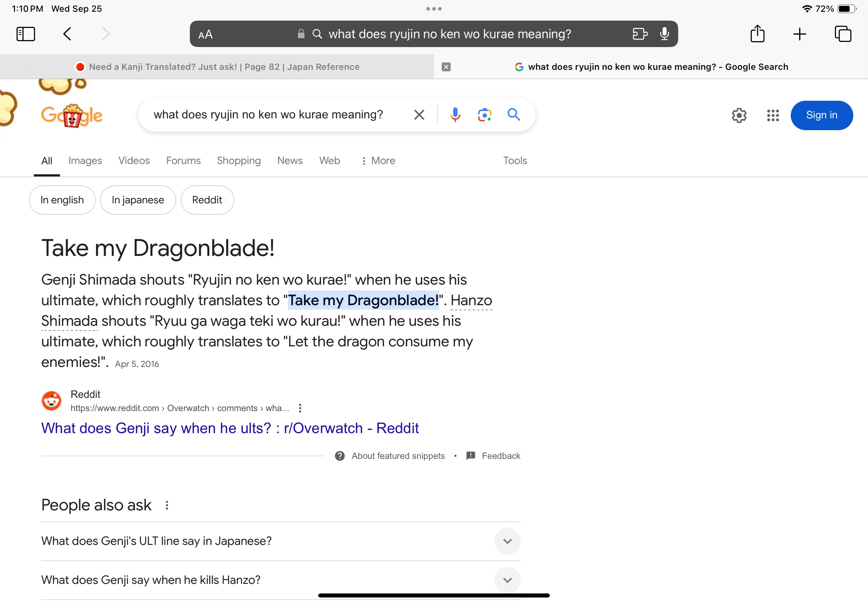Tap the 1:10 PM clock in status bar
Image resolution: width=868 pixels, height=603 pixels.
click(x=27, y=9)
